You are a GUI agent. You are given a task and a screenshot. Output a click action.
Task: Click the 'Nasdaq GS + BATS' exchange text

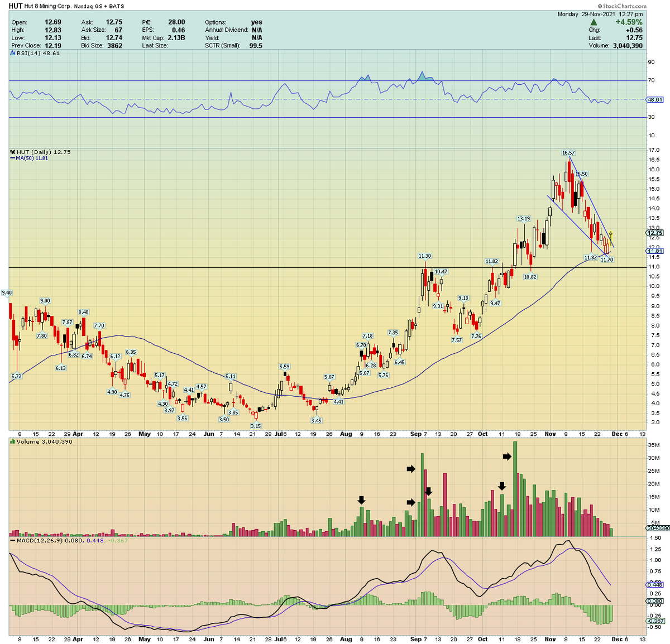[99, 6]
